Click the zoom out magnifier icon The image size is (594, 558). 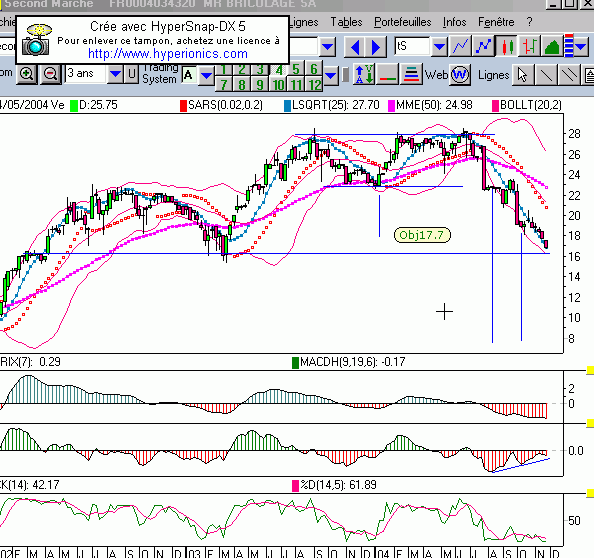50,74
